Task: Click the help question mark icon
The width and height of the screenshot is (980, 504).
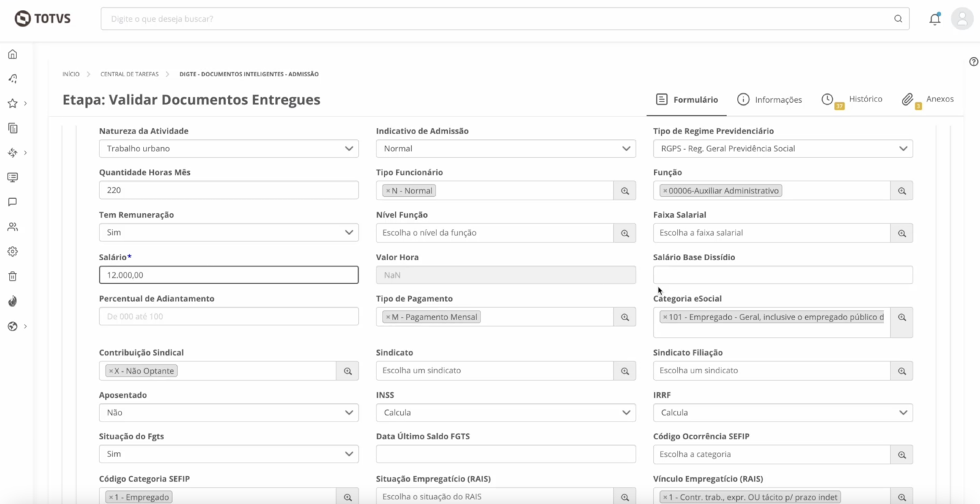Action: (973, 62)
